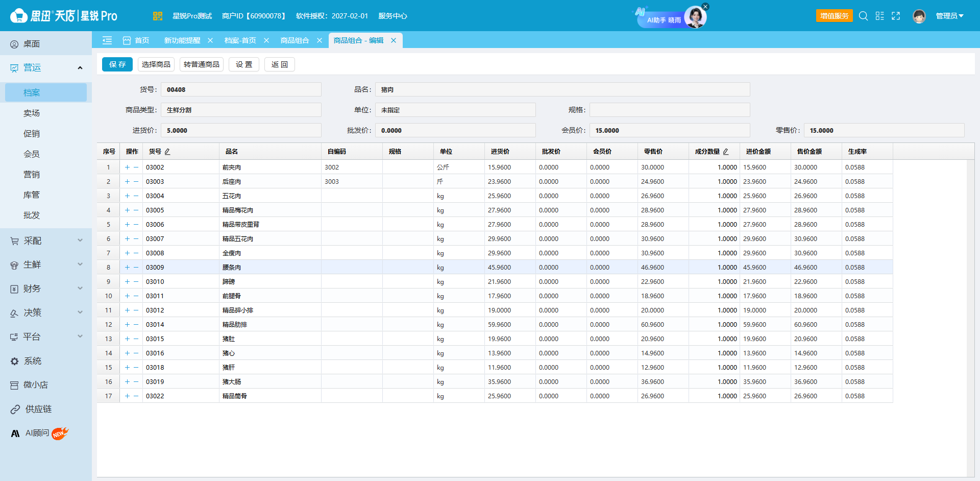Close the 商品组合 tab
The height and width of the screenshot is (481, 980).
point(320,40)
